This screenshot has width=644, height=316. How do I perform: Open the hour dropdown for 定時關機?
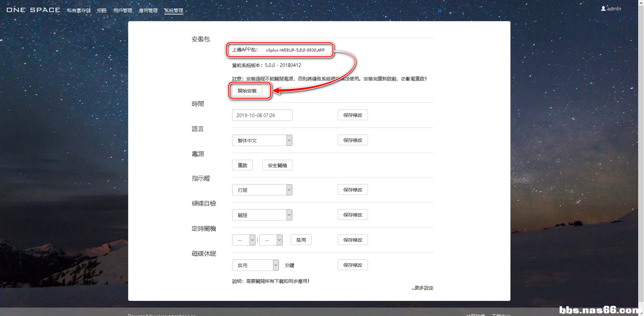[x=244, y=240]
